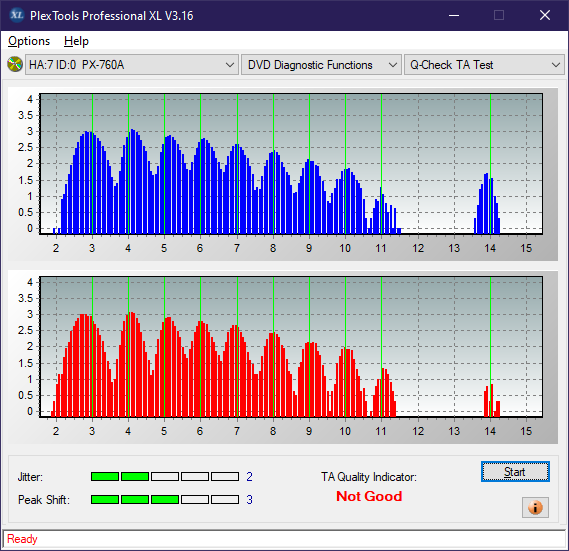Click the Peak Shift score value 3
The height and width of the screenshot is (551, 569).
[249, 499]
